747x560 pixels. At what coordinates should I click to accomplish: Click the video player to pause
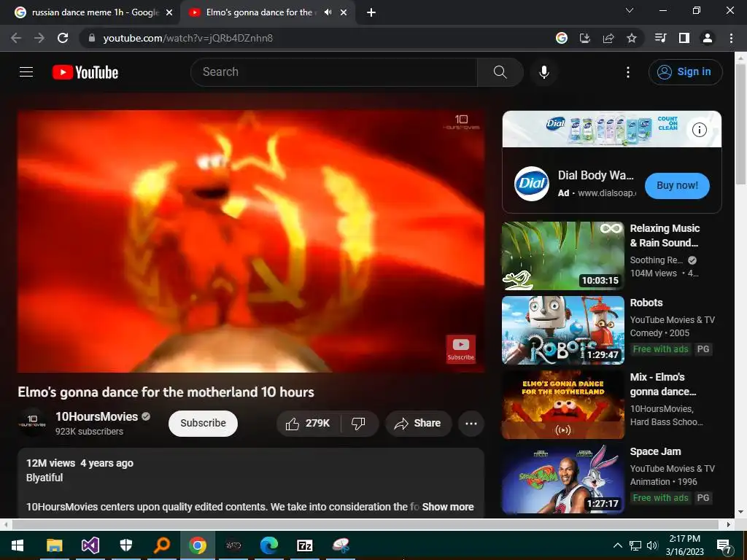[251, 241]
